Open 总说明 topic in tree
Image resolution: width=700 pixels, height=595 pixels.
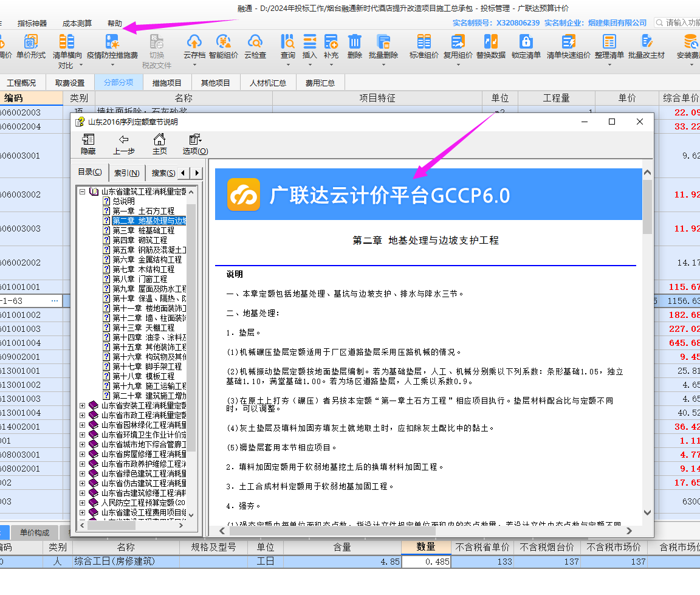click(124, 201)
